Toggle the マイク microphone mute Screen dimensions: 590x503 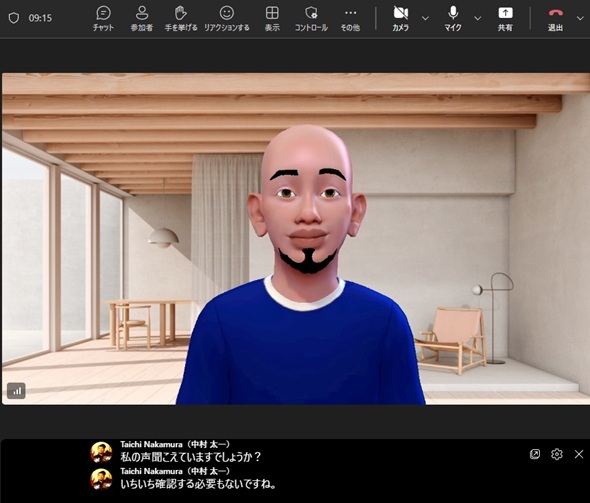[x=453, y=18]
